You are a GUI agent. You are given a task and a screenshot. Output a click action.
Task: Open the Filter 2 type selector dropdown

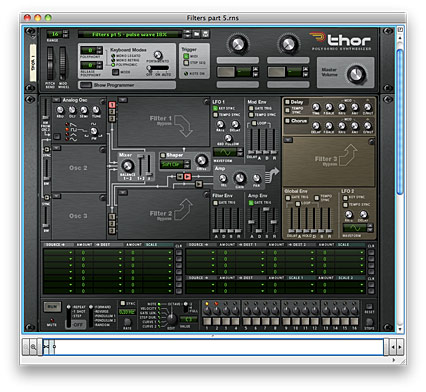(x=123, y=192)
